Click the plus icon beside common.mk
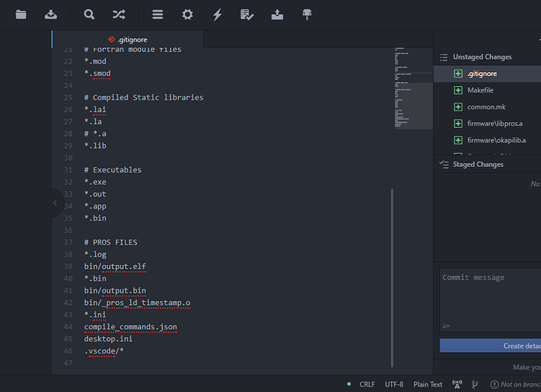This screenshot has height=392, width=541. click(x=458, y=107)
